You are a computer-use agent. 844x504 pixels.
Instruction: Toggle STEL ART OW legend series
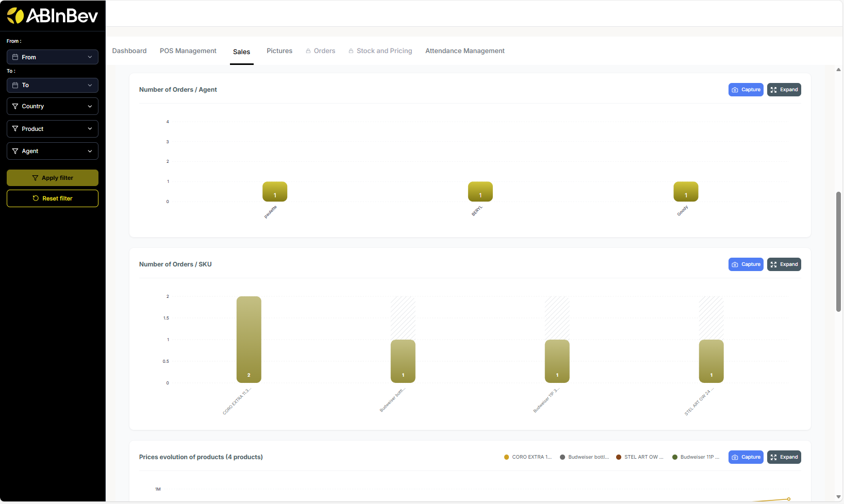tap(639, 457)
